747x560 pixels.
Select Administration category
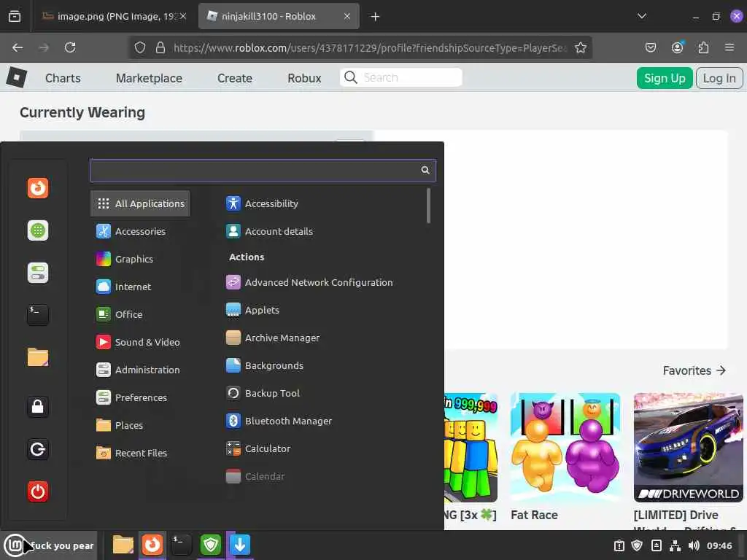click(138, 370)
